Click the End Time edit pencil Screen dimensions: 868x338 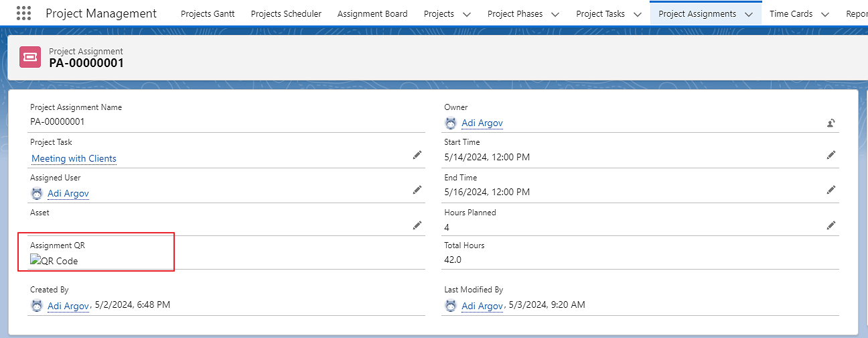pyautogui.click(x=831, y=190)
